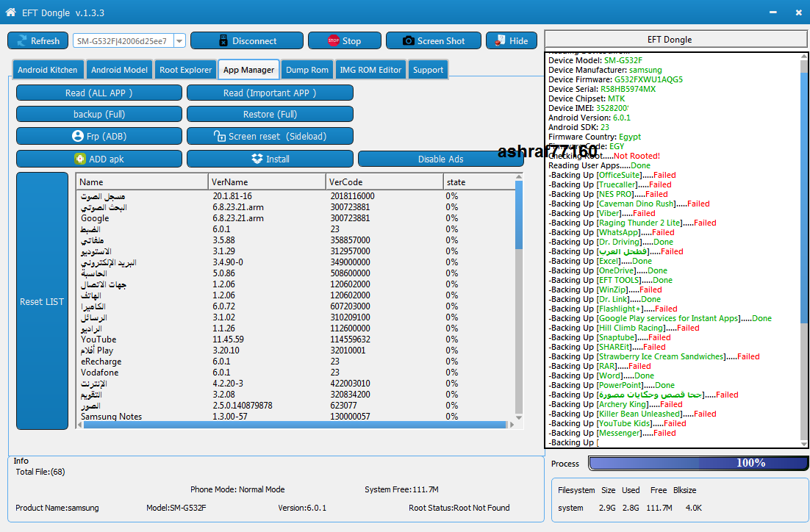The height and width of the screenshot is (532, 810).
Task: Click version code 114559632 cell
Action: [351, 339]
